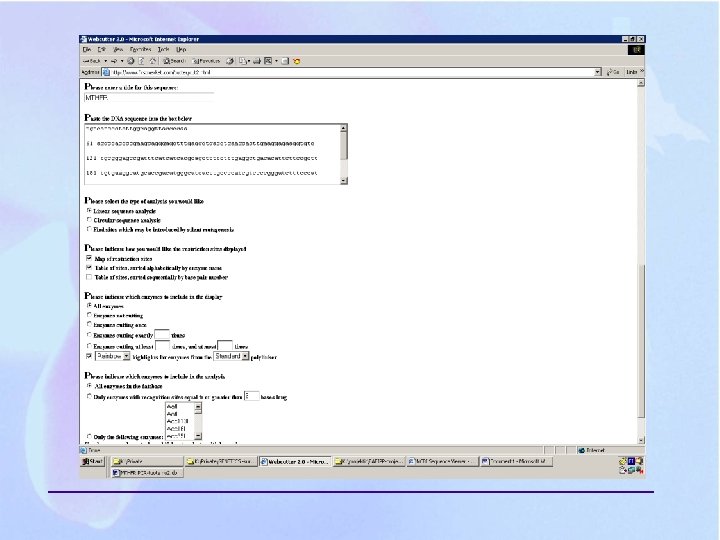Open the View menu

[x=118, y=49]
